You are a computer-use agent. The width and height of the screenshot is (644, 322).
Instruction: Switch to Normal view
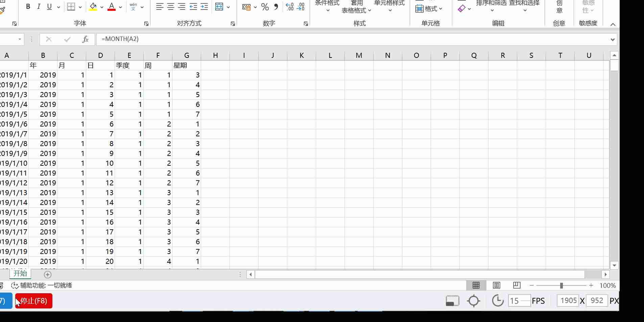pyautogui.click(x=476, y=285)
